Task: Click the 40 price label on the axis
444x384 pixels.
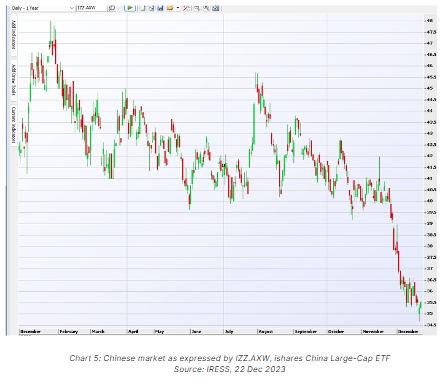Action: (430, 201)
